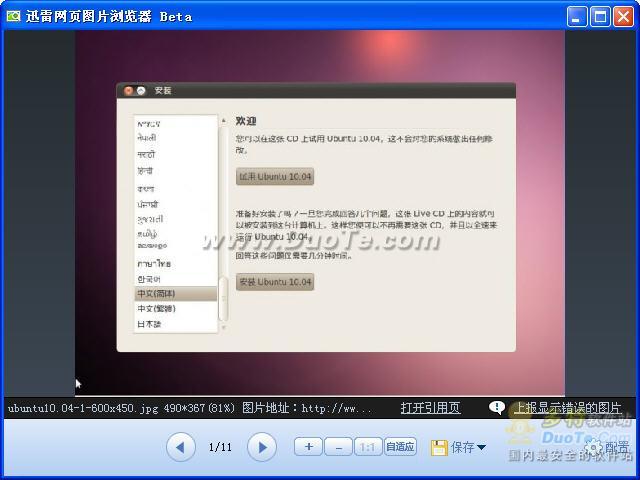Click the 安装 dialog minimize round button
This screenshot has width=640, height=480.
point(141,91)
